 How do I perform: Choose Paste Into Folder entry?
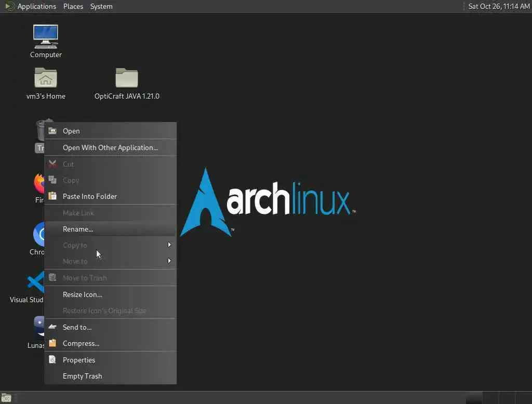[x=110, y=196]
